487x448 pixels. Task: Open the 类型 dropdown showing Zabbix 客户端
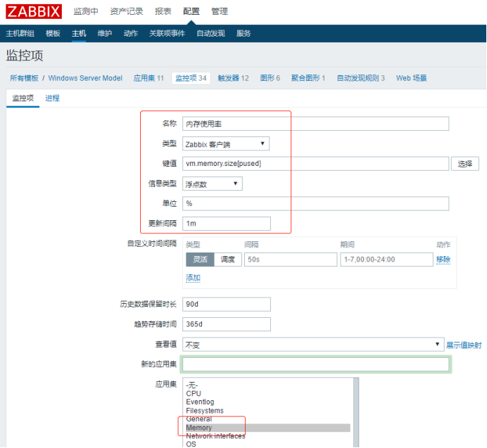pos(226,143)
